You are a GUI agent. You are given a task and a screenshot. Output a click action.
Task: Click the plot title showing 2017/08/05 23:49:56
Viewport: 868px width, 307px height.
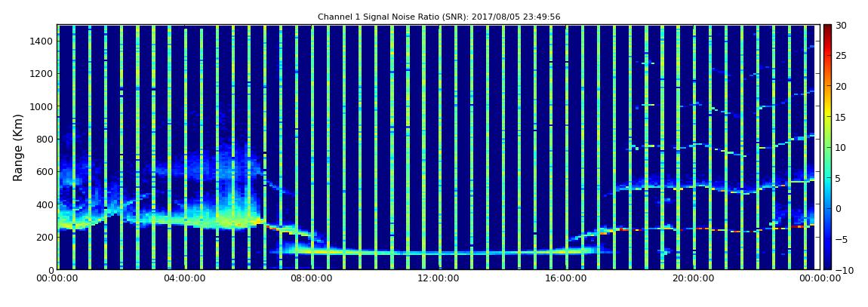click(x=439, y=17)
